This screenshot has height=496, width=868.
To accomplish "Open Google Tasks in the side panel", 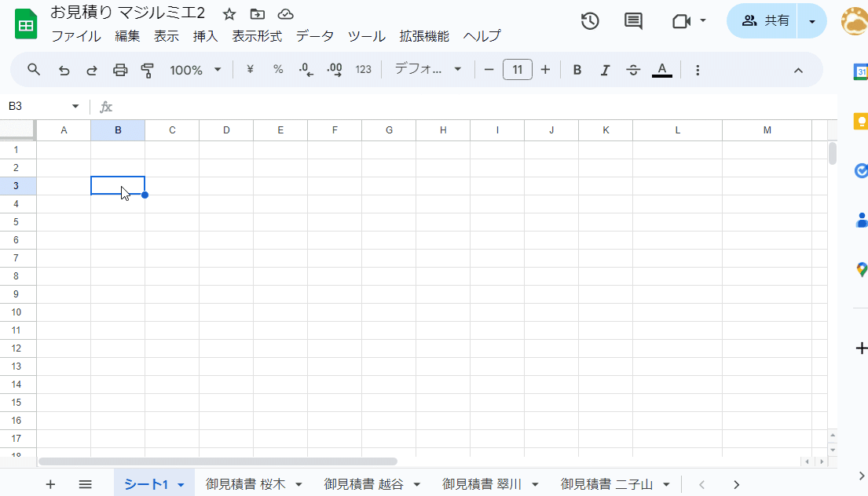I will [861, 171].
